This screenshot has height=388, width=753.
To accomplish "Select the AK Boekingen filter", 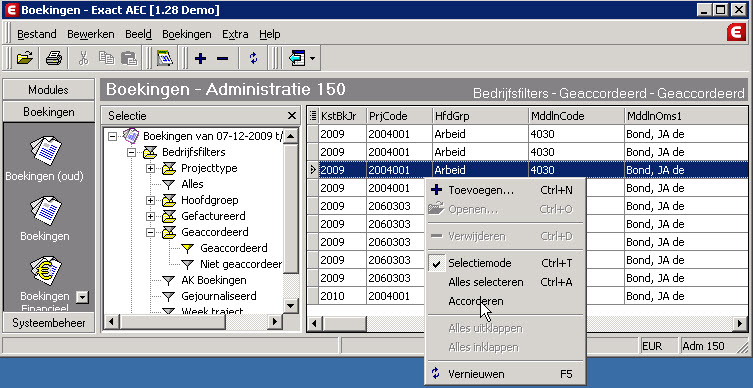I will (214, 280).
